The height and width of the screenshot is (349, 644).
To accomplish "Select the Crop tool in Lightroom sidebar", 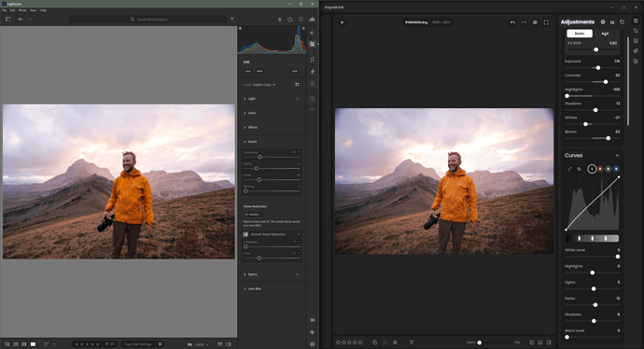I will coord(312,59).
